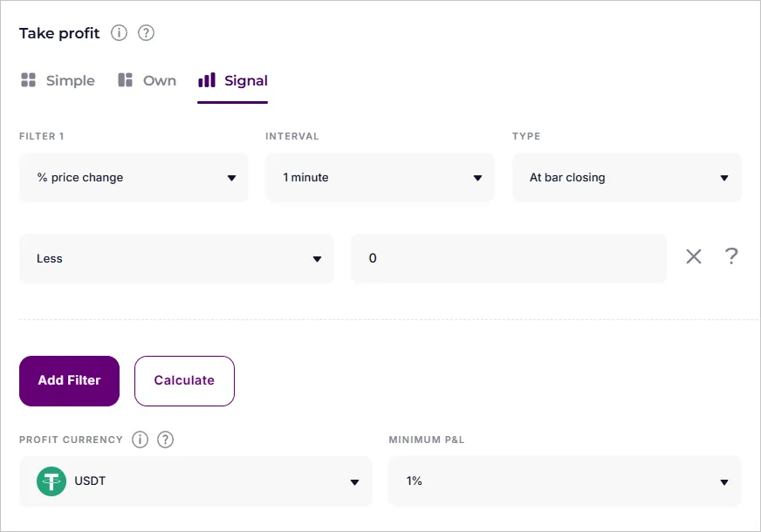Click the green Tether coin icon

click(51, 481)
